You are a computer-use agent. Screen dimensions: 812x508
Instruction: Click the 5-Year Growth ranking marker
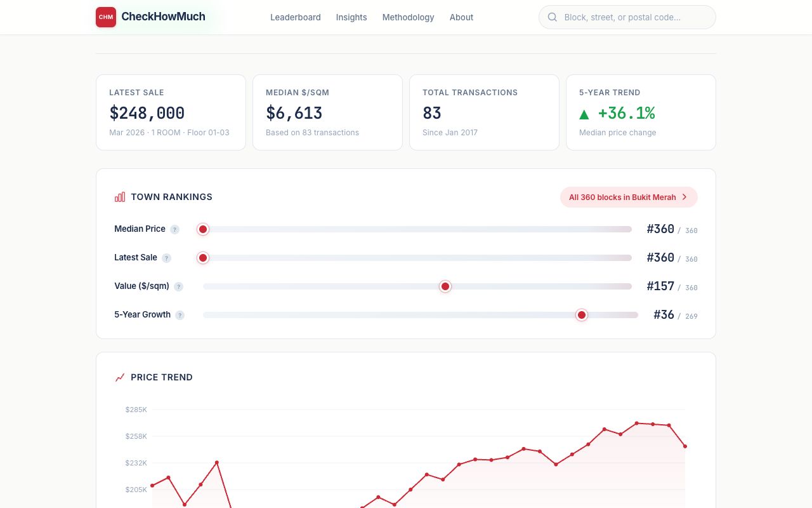click(x=582, y=315)
